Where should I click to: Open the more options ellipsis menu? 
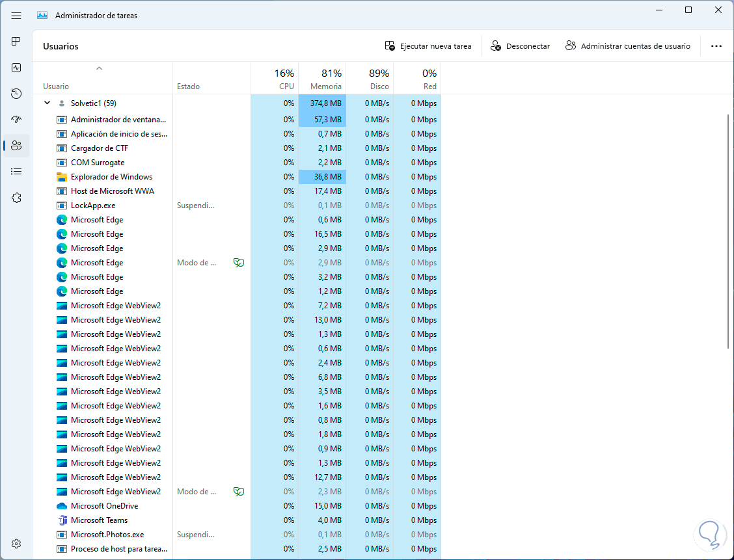click(x=716, y=46)
